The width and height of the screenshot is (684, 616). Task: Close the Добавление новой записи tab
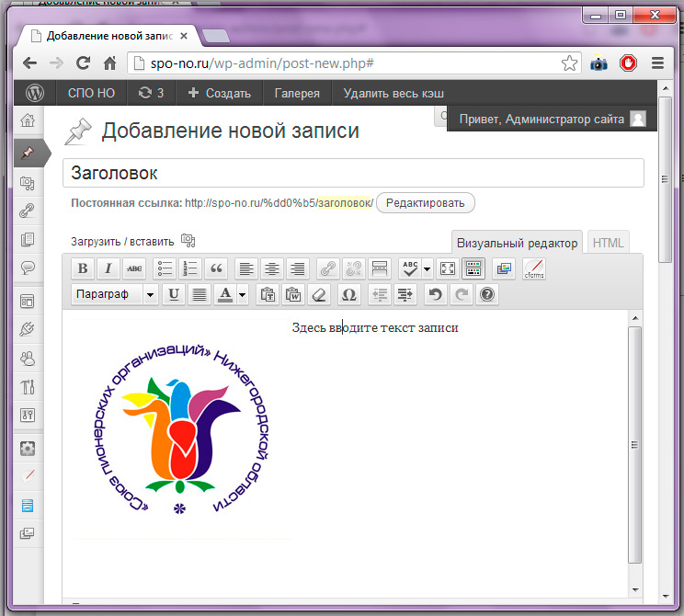184,36
